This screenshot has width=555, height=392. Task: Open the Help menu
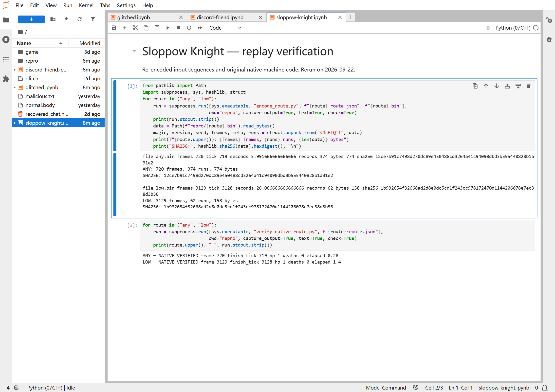pos(148,5)
